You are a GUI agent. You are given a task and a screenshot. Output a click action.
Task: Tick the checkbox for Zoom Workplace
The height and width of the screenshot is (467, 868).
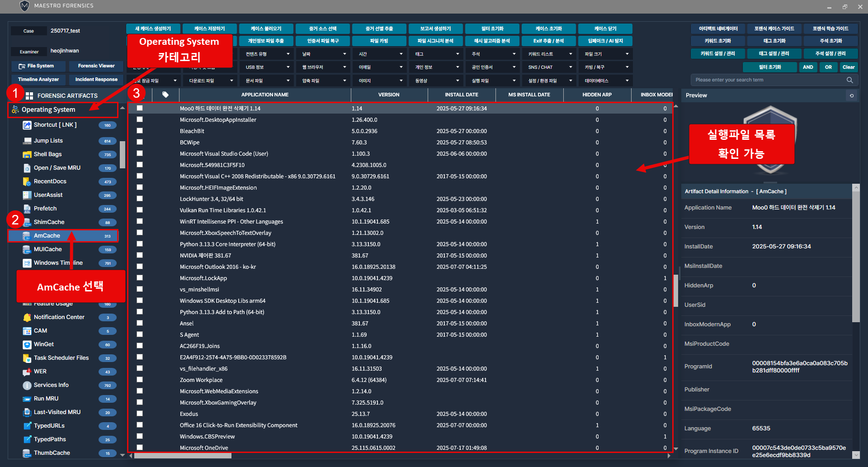pyautogui.click(x=140, y=380)
